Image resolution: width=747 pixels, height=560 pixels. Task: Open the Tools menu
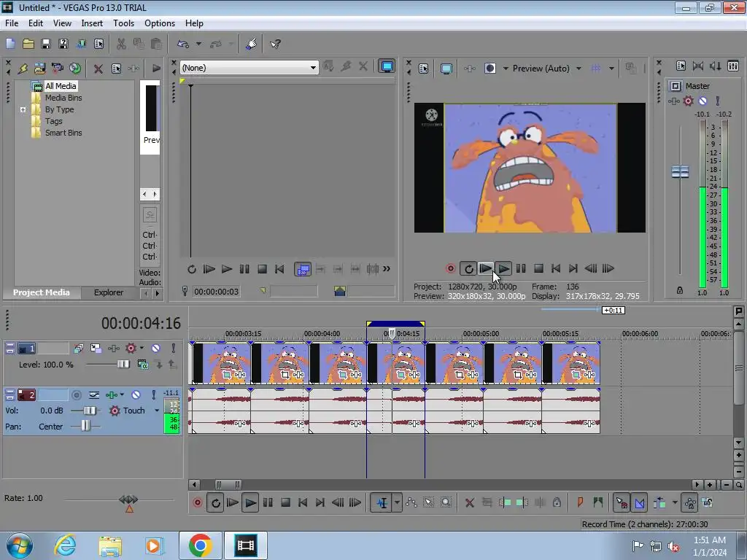123,23
